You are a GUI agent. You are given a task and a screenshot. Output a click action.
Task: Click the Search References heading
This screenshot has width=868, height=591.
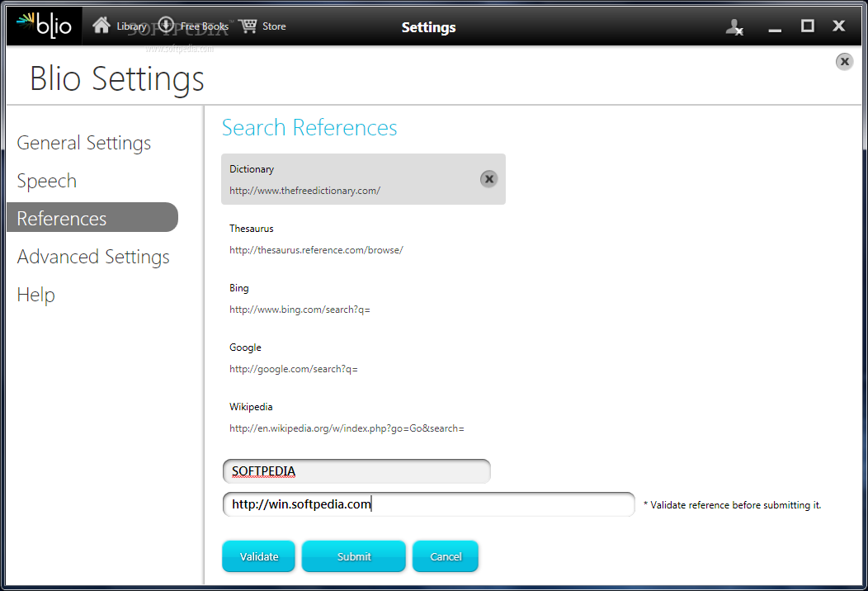(x=309, y=127)
